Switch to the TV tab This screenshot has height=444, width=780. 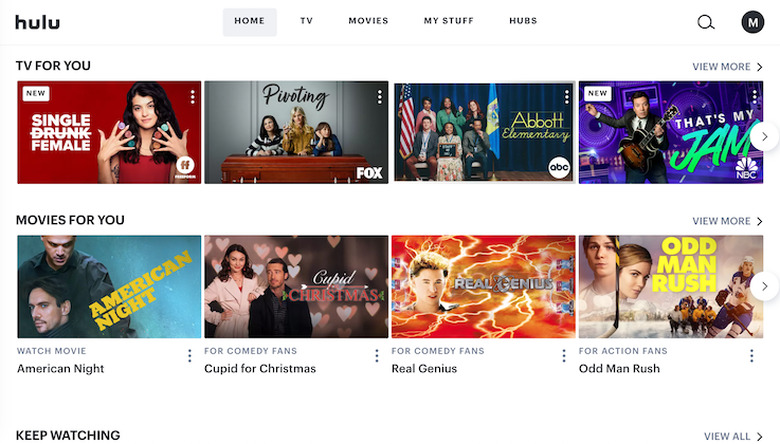[306, 21]
